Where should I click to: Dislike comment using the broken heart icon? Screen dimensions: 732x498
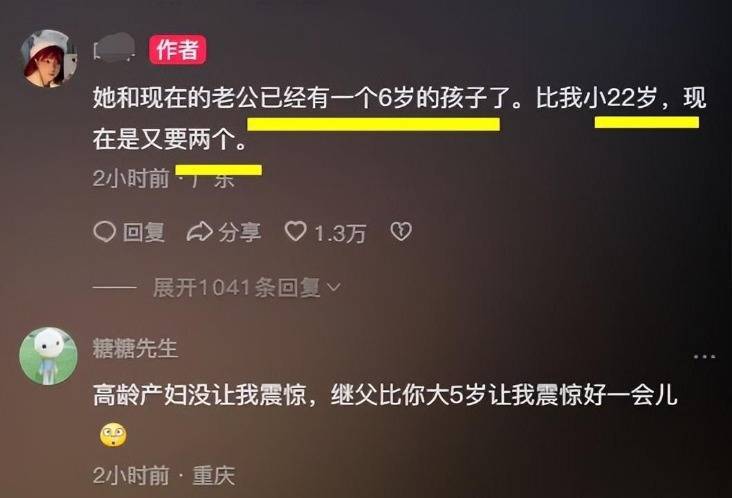point(401,231)
